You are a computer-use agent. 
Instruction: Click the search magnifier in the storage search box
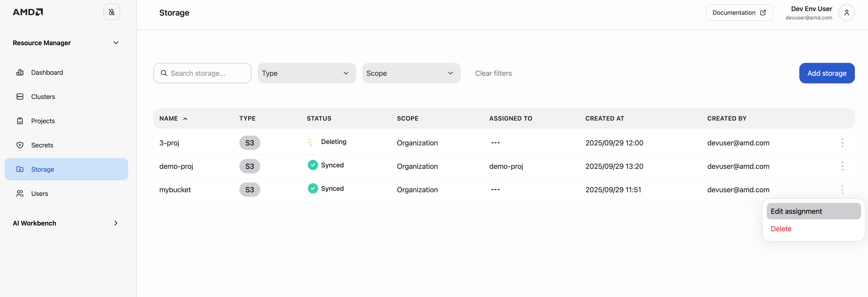pyautogui.click(x=164, y=73)
